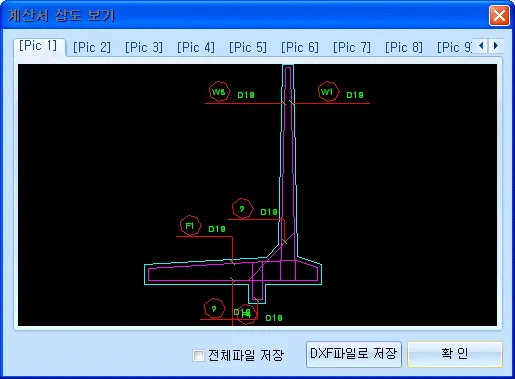Click the D19 label beside F1
This screenshot has height=379, width=515.
(217, 229)
